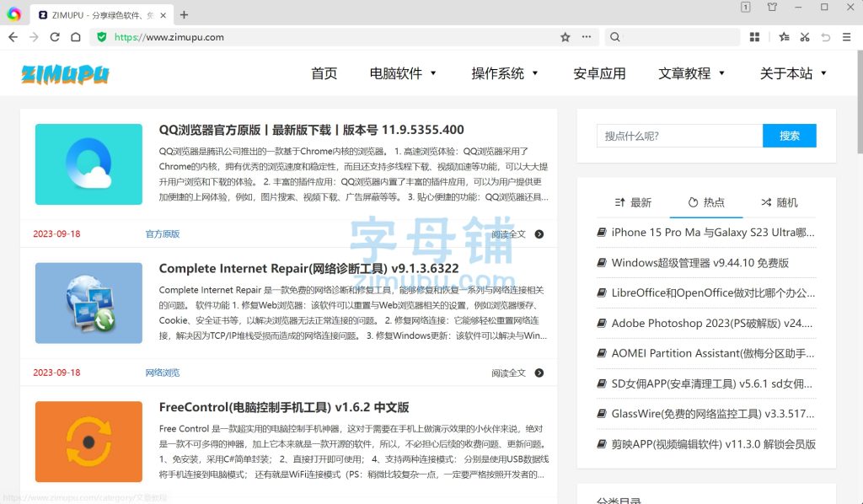Click the undo closed tab icon
The image size is (863, 504).
tap(826, 37)
